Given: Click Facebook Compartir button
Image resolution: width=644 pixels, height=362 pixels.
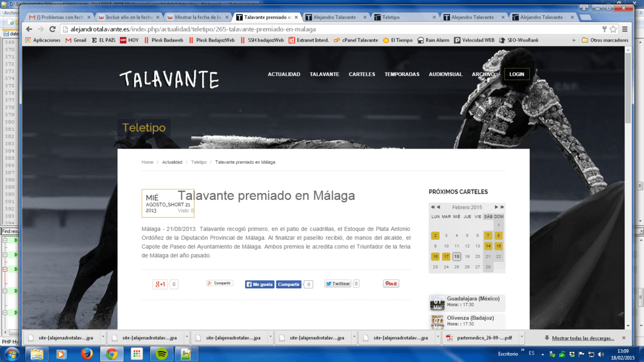Looking at the screenshot, I should (x=288, y=284).
